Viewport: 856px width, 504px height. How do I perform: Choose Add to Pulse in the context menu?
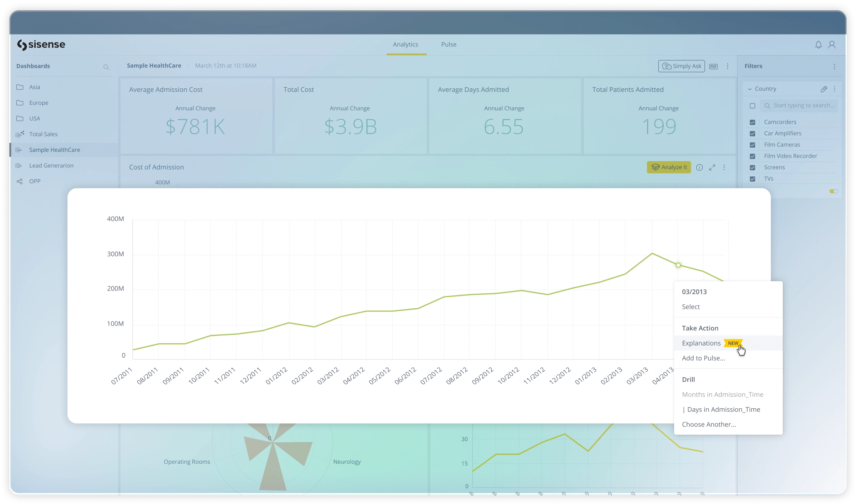(704, 358)
